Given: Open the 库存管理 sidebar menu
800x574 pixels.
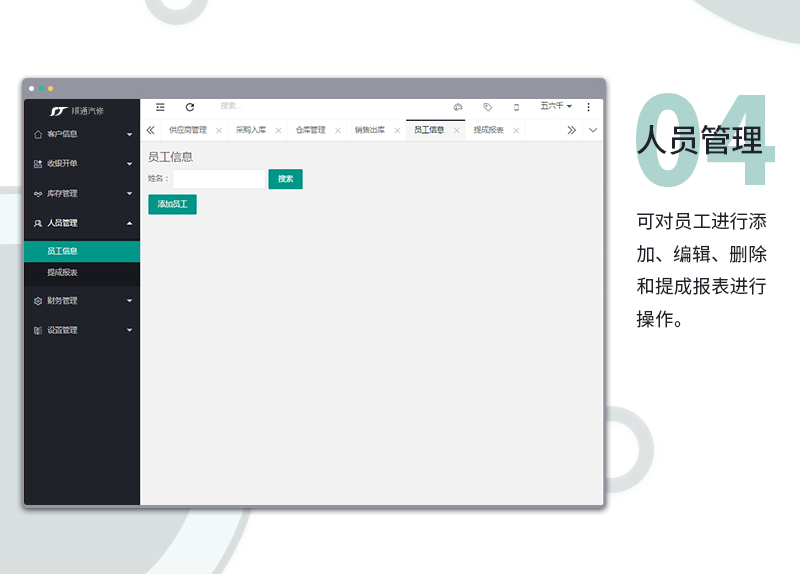Looking at the screenshot, I should [82, 193].
